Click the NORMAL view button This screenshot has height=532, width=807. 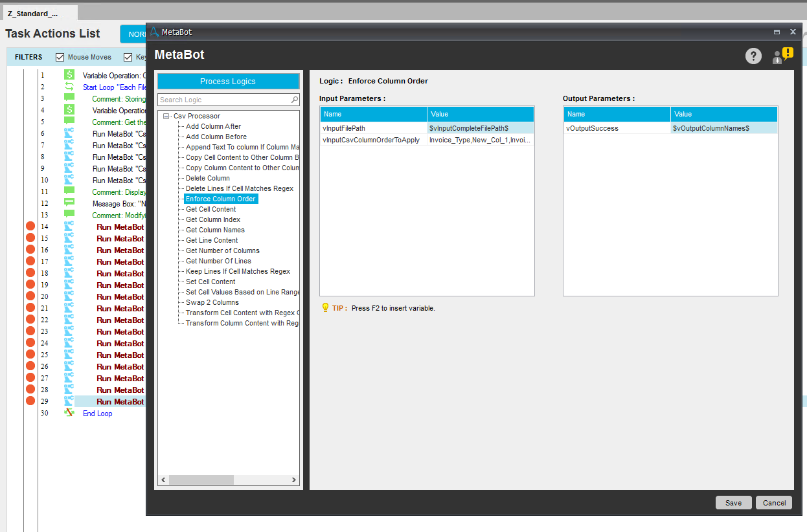coord(133,34)
